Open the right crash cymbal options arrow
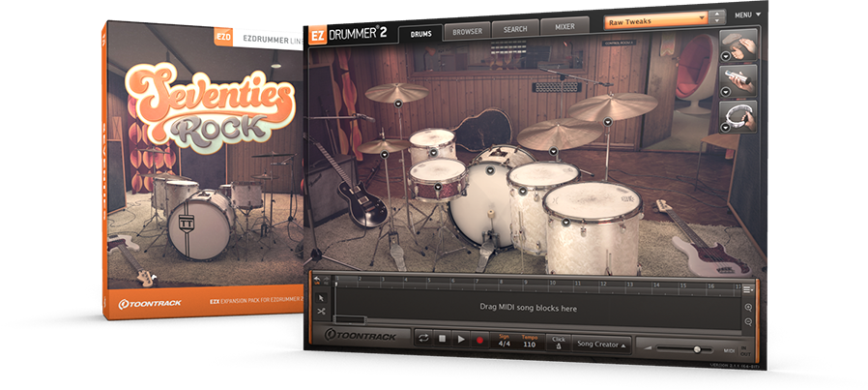The image size is (868, 390). click(x=607, y=121)
